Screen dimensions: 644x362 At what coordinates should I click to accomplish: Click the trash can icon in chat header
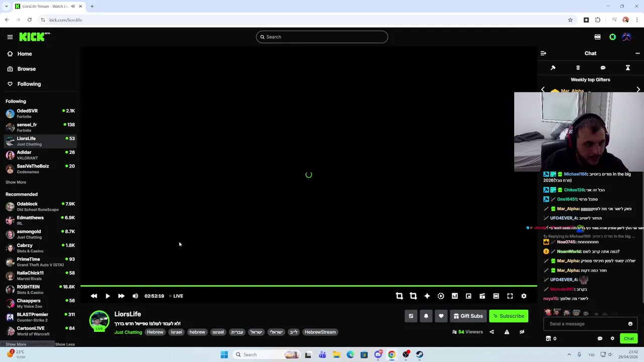click(578, 68)
